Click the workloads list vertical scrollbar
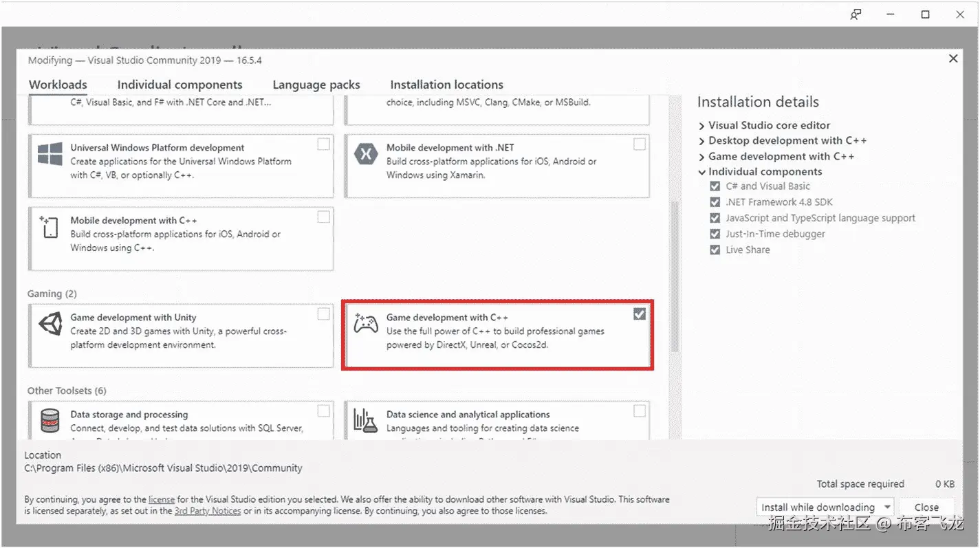This screenshot has width=980, height=548. pyautogui.click(x=675, y=275)
